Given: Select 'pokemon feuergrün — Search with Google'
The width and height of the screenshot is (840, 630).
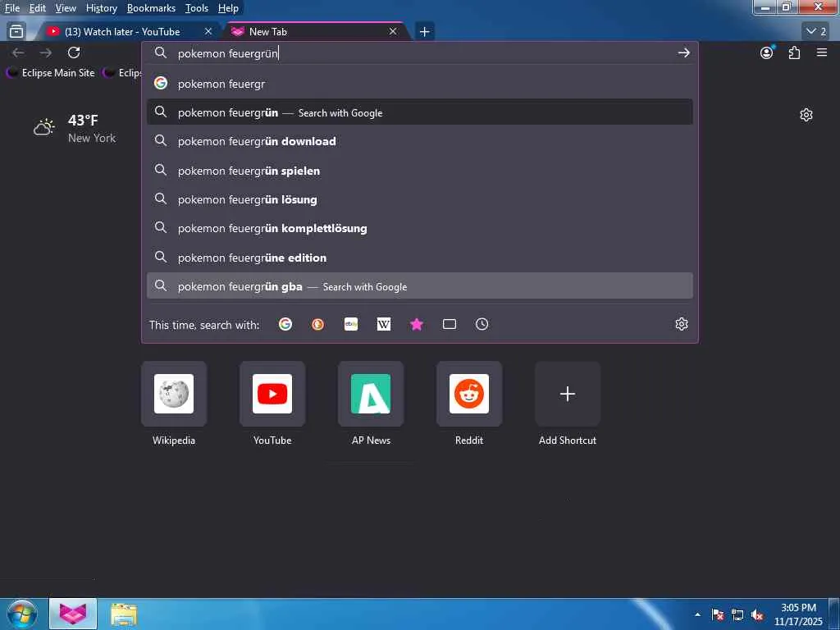Looking at the screenshot, I should (x=419, y=112).
